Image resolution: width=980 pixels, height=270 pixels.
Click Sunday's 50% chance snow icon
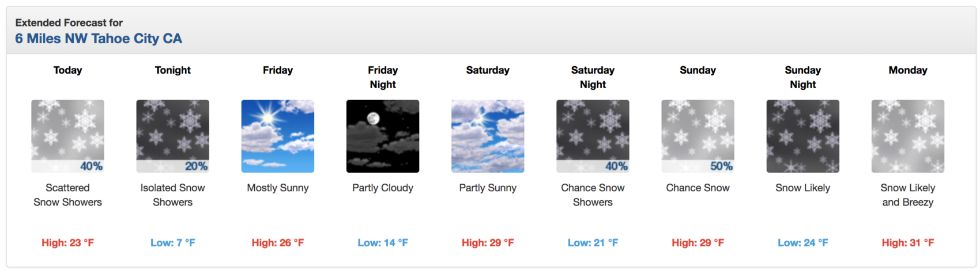tap(698, 136)
